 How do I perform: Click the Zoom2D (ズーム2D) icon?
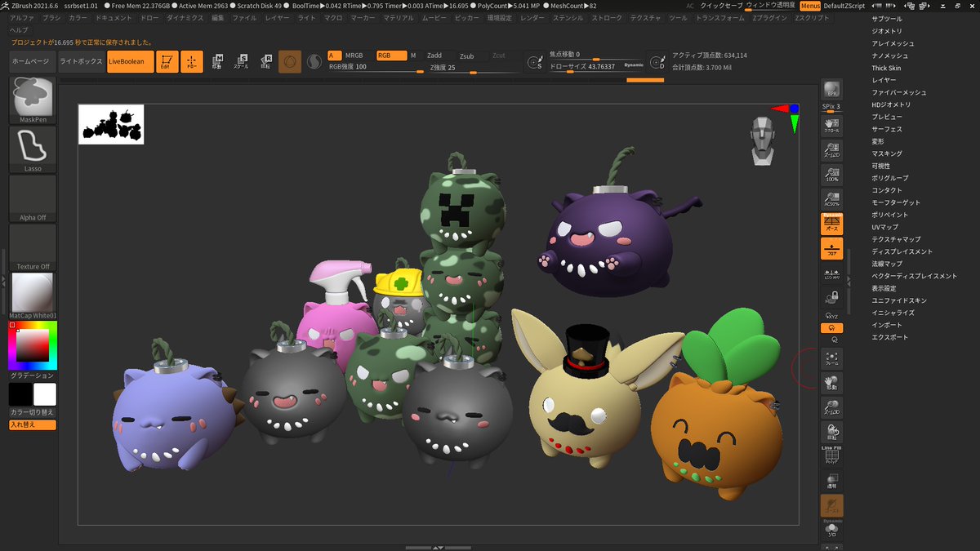832,149
